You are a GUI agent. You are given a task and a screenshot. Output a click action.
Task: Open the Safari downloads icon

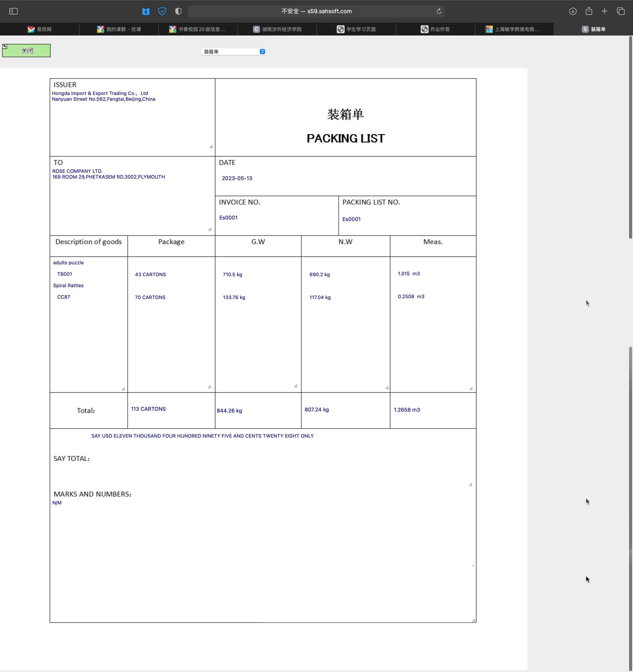click(x=573, y=11)
